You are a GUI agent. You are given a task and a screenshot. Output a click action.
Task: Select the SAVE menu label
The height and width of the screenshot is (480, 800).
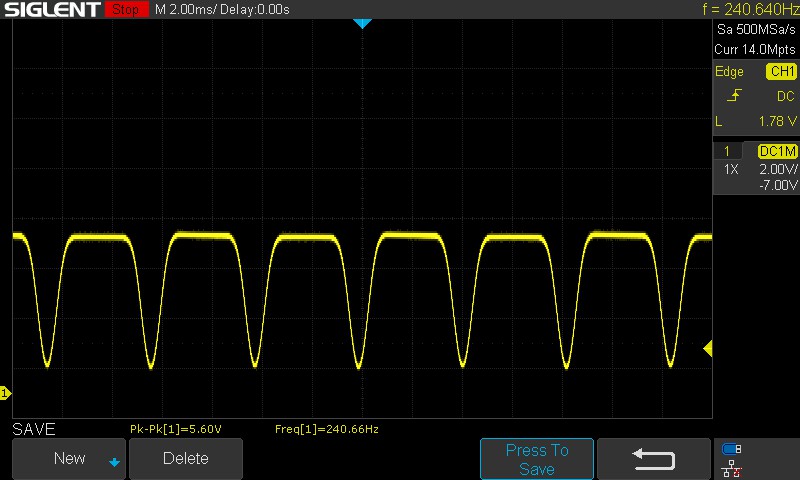[33, 429]
